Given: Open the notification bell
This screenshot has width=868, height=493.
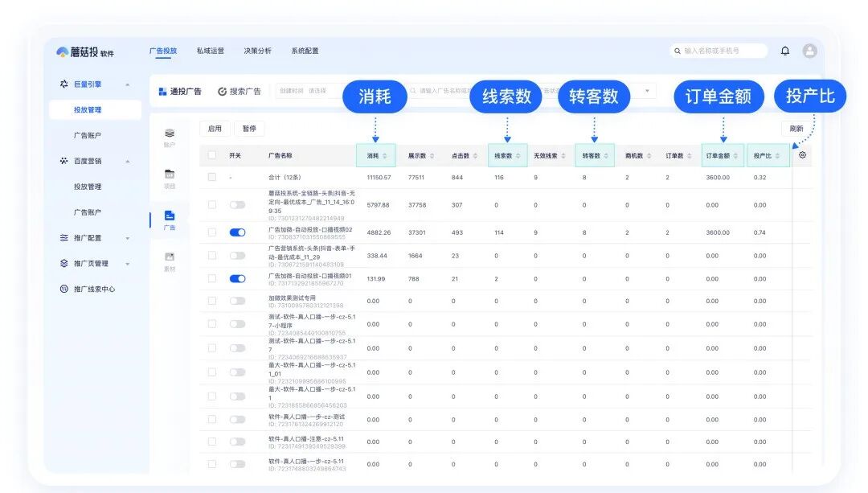Looking at the screenshot, I should tap(785, 50).
